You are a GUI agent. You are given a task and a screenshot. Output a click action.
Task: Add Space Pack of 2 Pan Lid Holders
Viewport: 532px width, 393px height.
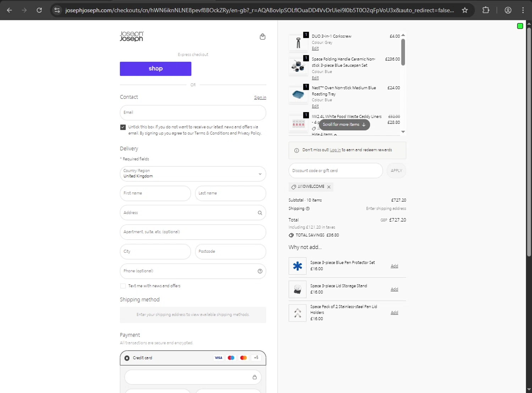pos(394,313)
